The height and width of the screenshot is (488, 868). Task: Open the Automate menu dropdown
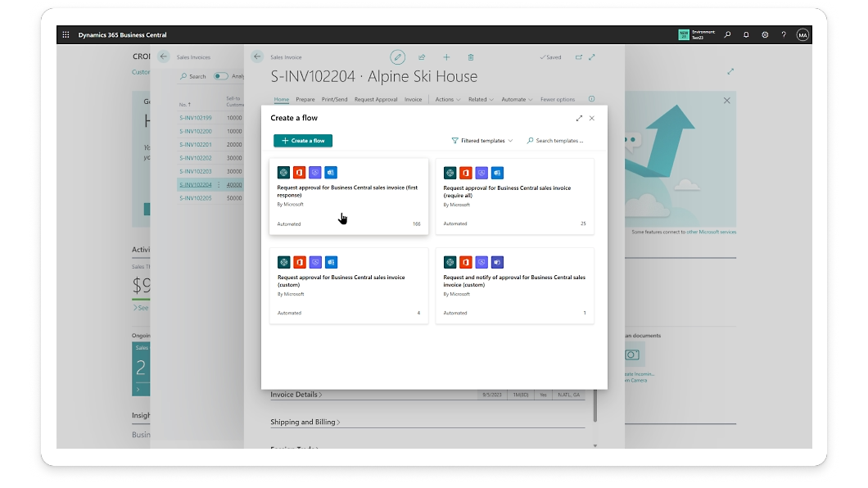pyautogui.click(x=517, y=100)
